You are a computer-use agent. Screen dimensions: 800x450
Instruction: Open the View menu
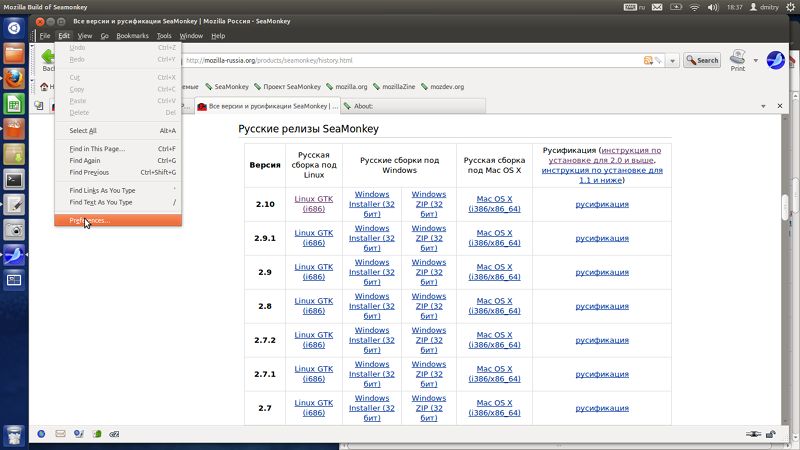(85, 36)
